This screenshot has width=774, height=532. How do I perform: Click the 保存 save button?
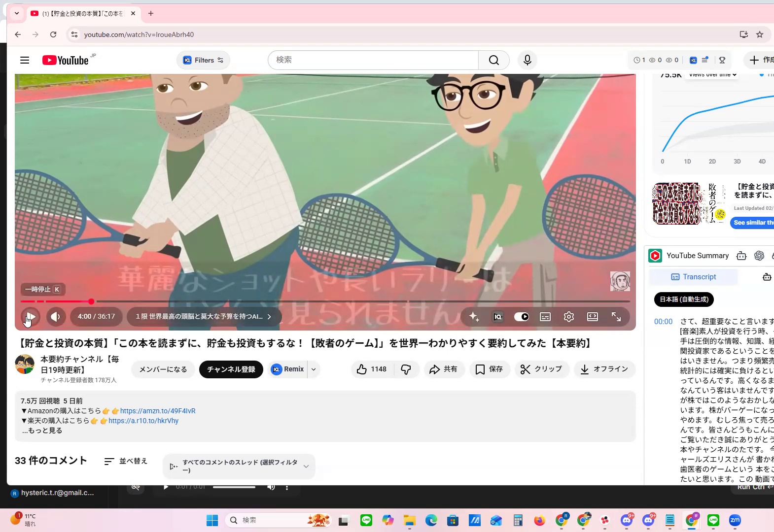[x=489, y=369]
